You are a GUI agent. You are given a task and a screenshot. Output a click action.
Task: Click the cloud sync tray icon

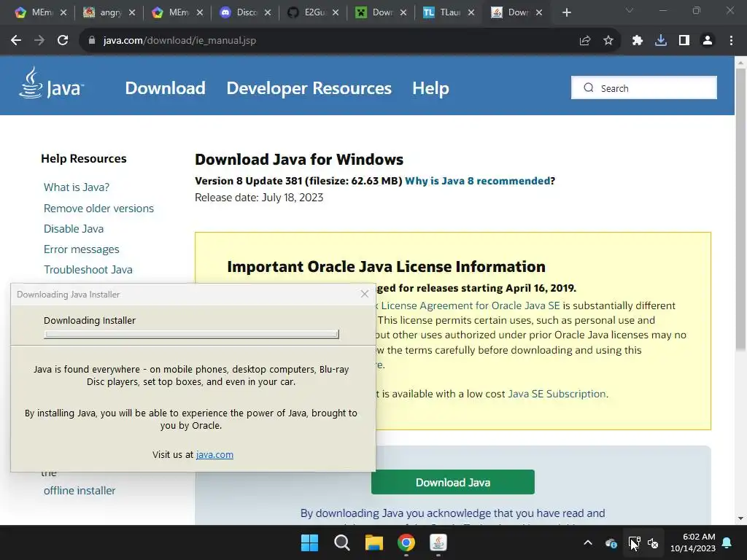(x=611, y=542)
